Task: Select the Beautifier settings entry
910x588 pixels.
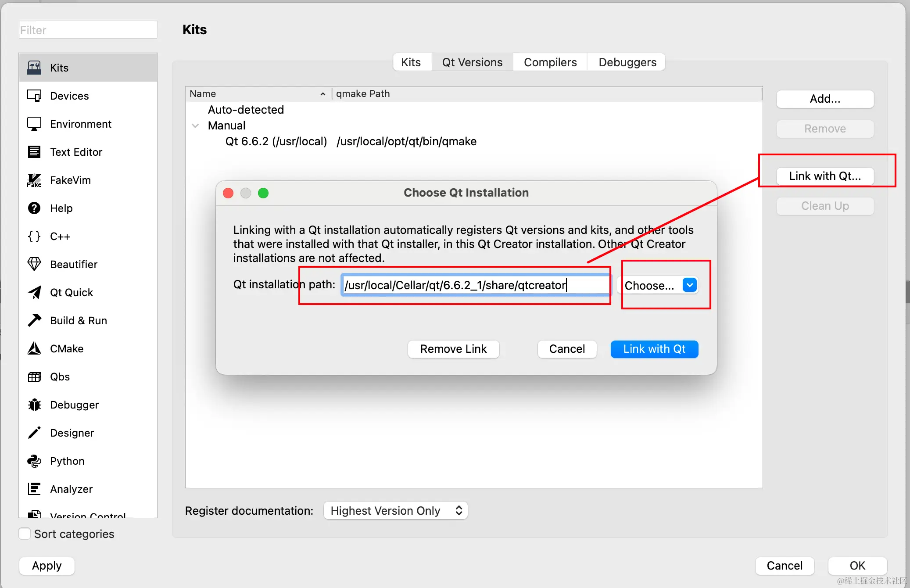Action: pos(74,264)
